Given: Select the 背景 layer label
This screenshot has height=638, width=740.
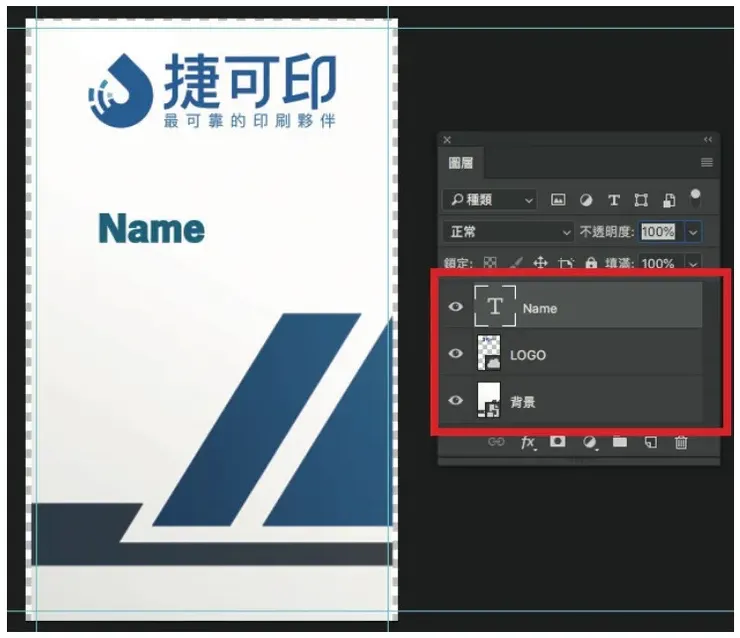Looking at the screenshot, I should [522, 402].
